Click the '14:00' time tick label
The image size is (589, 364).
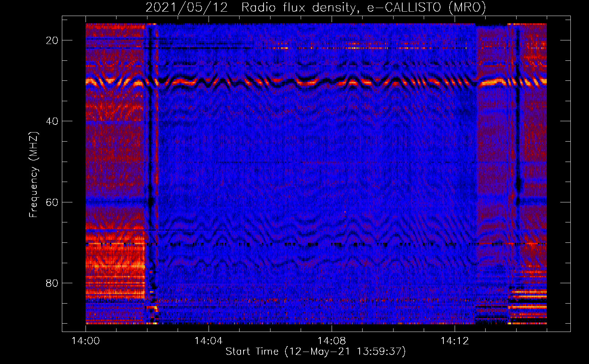(86, 341)
